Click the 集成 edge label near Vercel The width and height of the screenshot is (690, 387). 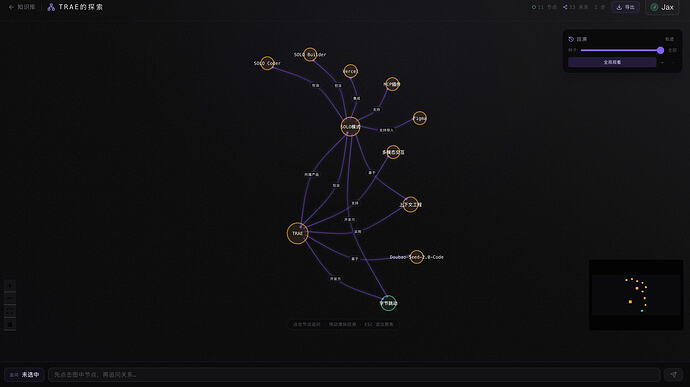point(356,98)
